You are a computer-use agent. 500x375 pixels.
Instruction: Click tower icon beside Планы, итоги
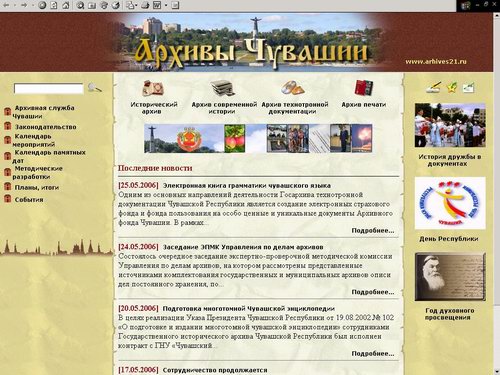tap(7, 187)
